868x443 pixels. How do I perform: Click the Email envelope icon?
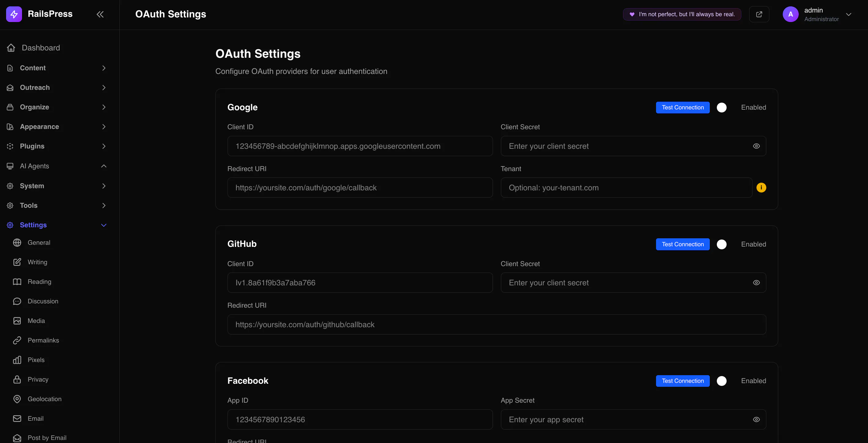click(17, 419)
